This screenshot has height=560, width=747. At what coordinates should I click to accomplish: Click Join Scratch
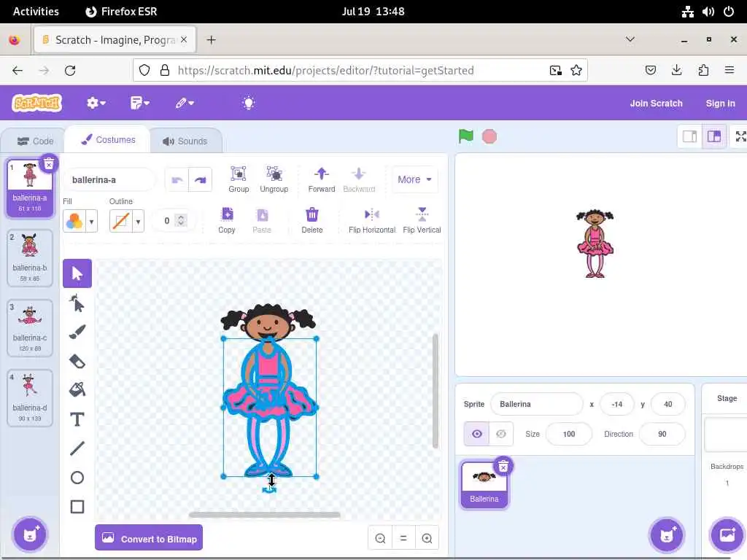pos(656,104)
